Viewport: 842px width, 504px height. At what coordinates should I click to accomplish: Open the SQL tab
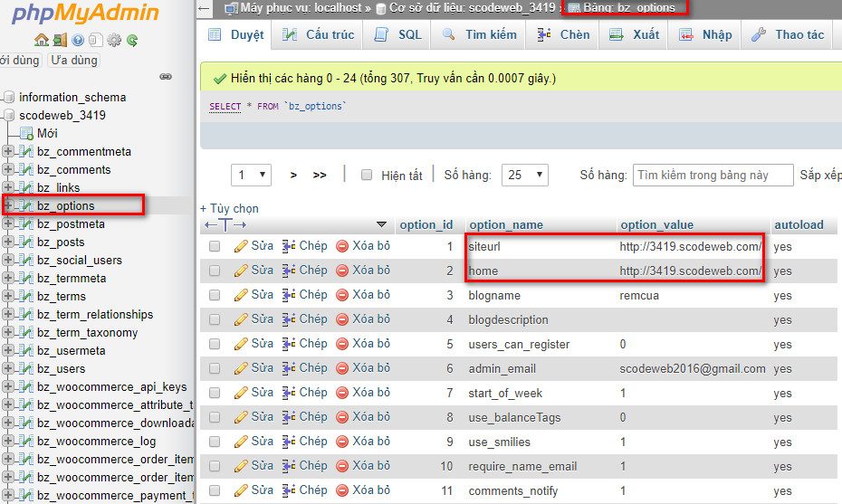399,34
